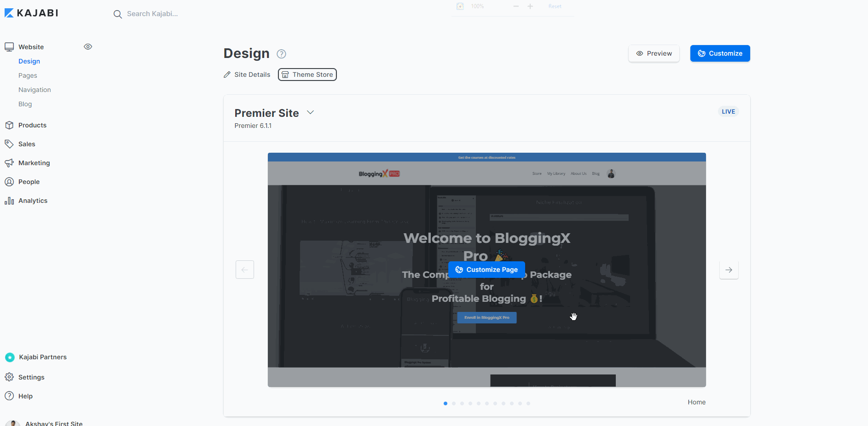Click the profile avatar in preview header
The width and height of the screenshot is (868, 426).
click(611, 173)
